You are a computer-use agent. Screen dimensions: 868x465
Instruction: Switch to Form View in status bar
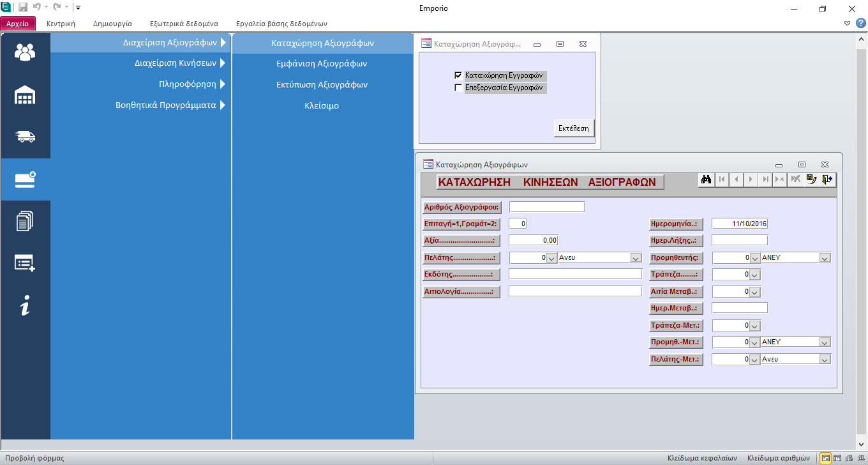826,458
